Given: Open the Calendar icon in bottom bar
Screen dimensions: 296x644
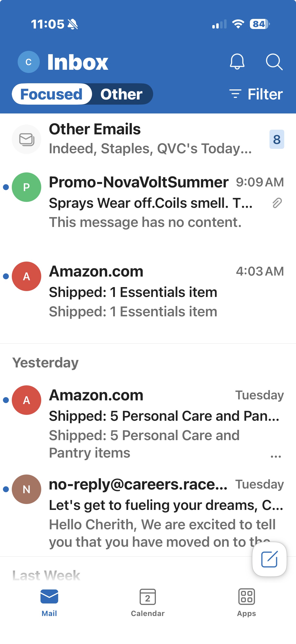Looking at the screenshot, I should point(148,597).
